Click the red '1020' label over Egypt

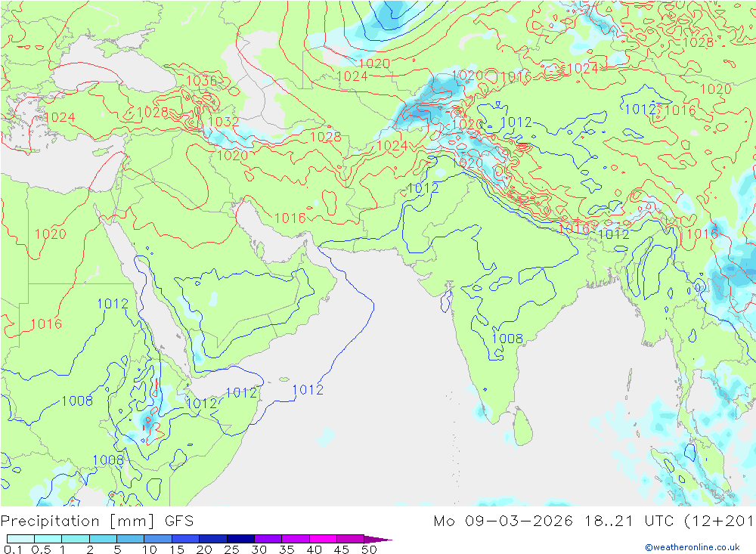pos(50,234)
